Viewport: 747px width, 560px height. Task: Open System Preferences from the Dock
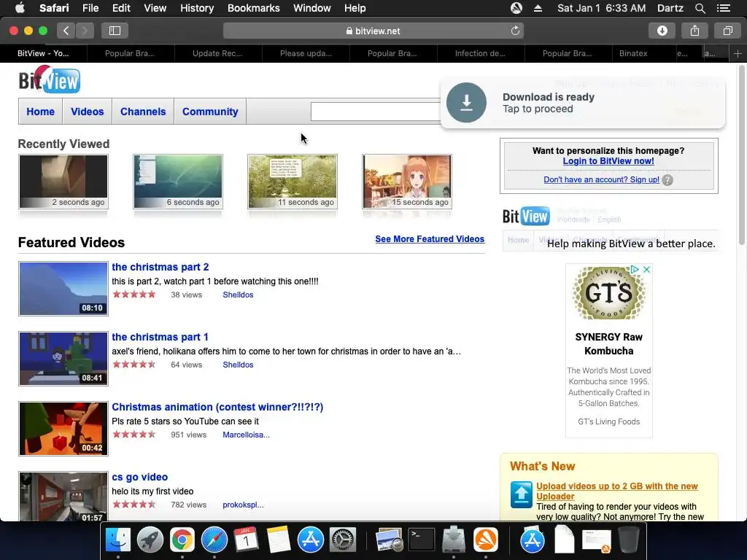point(343,540)
